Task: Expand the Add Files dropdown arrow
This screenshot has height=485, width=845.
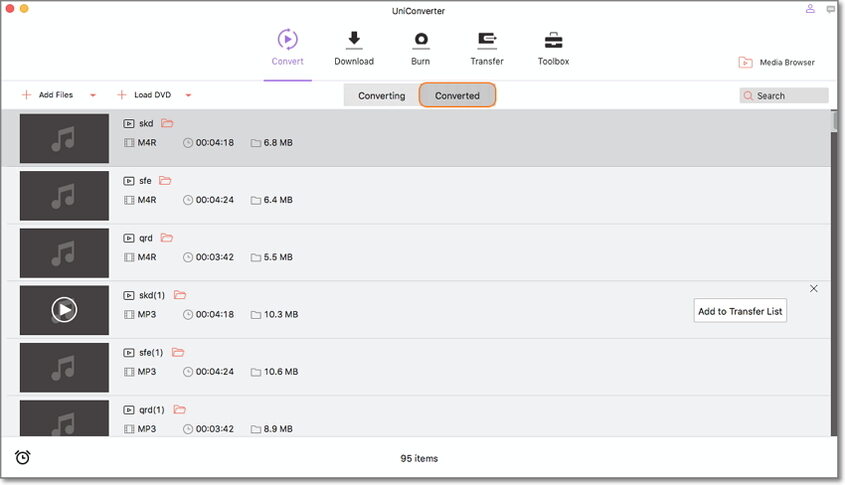Action: [x=93, y=95]
